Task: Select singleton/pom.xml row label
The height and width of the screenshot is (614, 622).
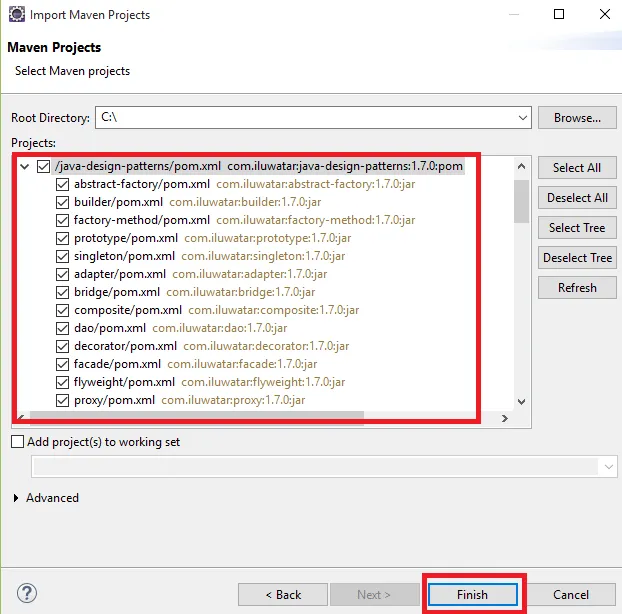Action: (124, 256)
